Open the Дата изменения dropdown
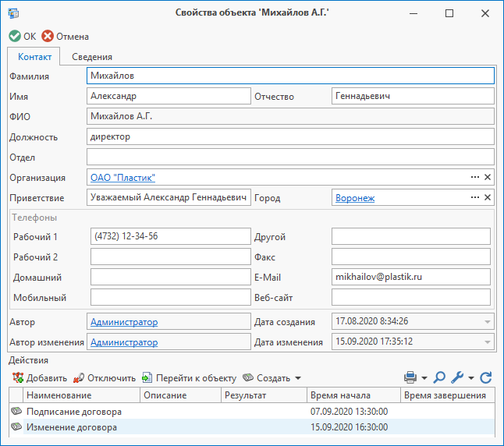 point(488,342)
